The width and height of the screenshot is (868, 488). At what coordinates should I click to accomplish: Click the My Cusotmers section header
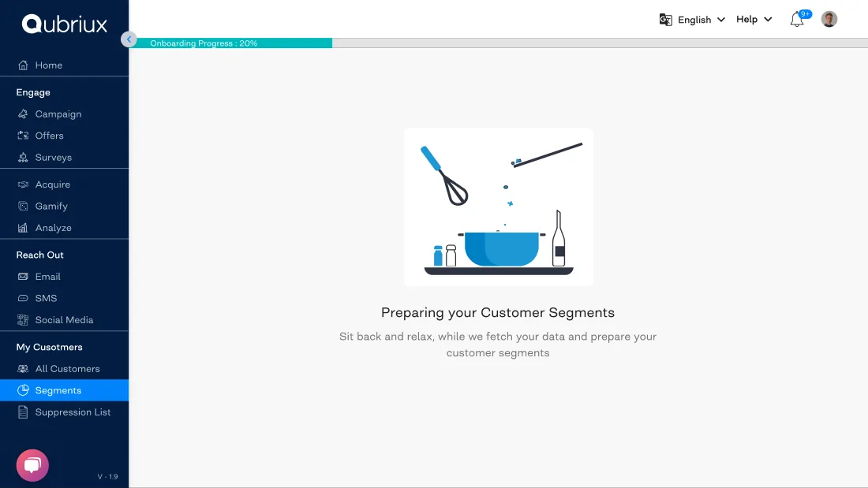coord(49,347)
